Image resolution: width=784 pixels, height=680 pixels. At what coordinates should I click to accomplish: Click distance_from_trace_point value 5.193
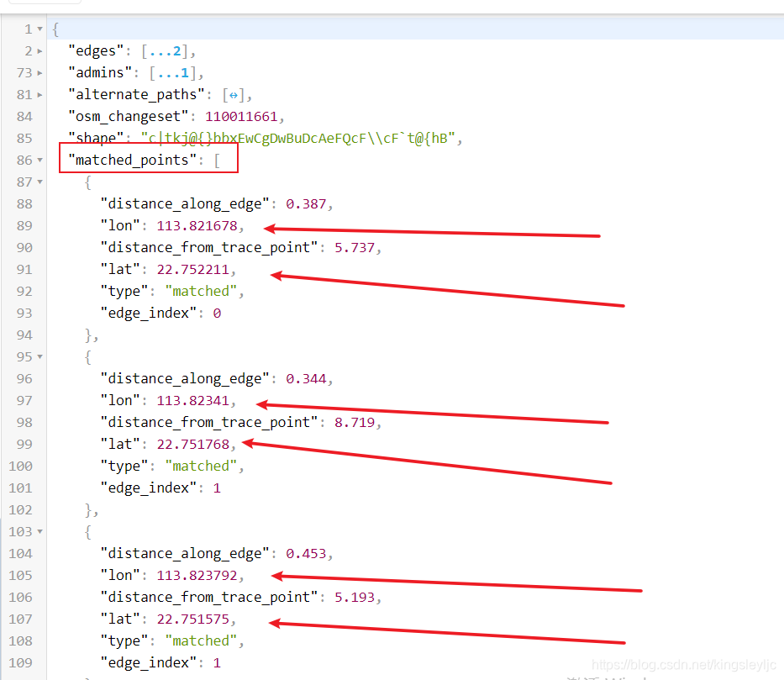(x=355, y=598)
